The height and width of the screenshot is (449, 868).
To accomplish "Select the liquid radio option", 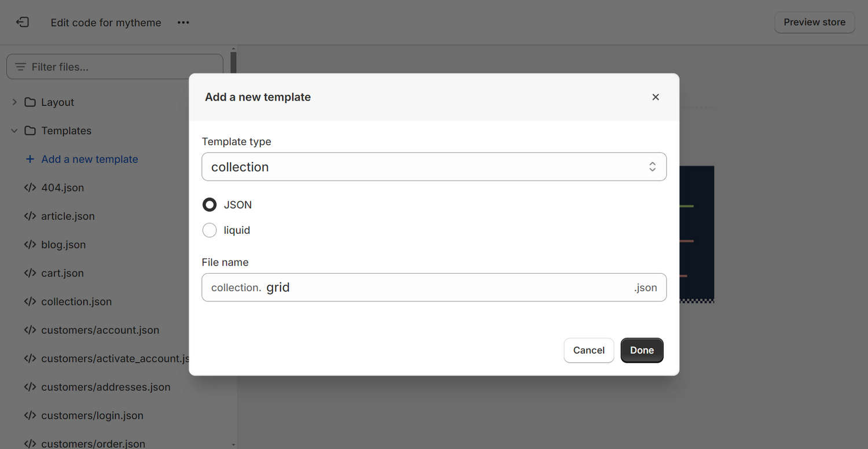I will 209,230.
